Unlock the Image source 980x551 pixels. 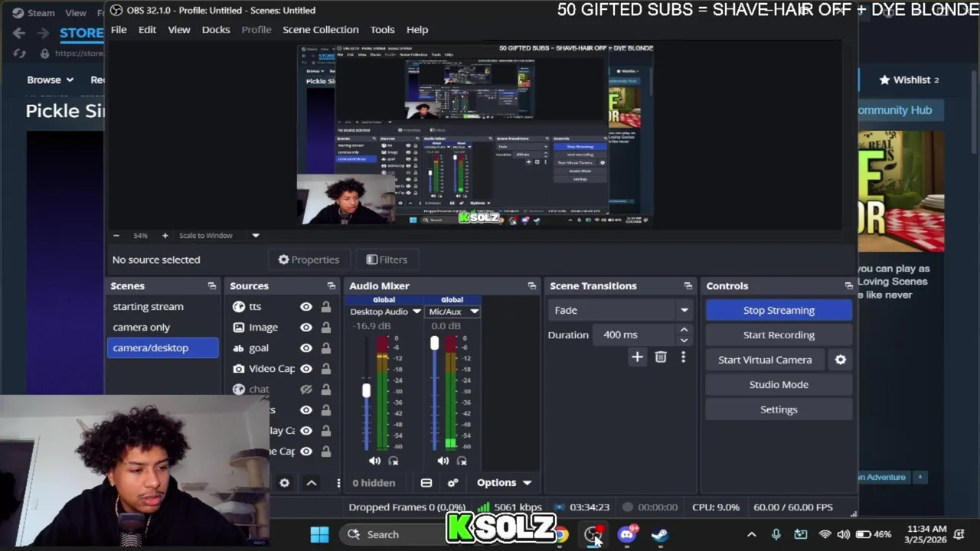(x=325, y=327)
